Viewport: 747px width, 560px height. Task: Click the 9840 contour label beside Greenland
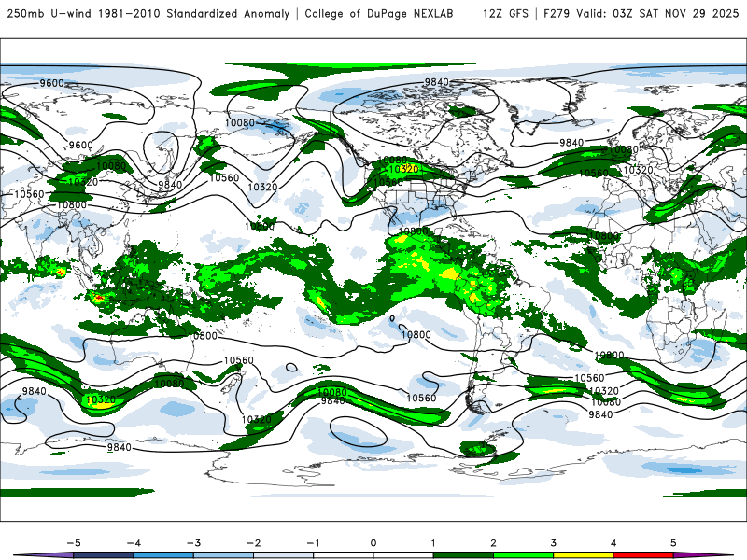[x=571, y=143]
